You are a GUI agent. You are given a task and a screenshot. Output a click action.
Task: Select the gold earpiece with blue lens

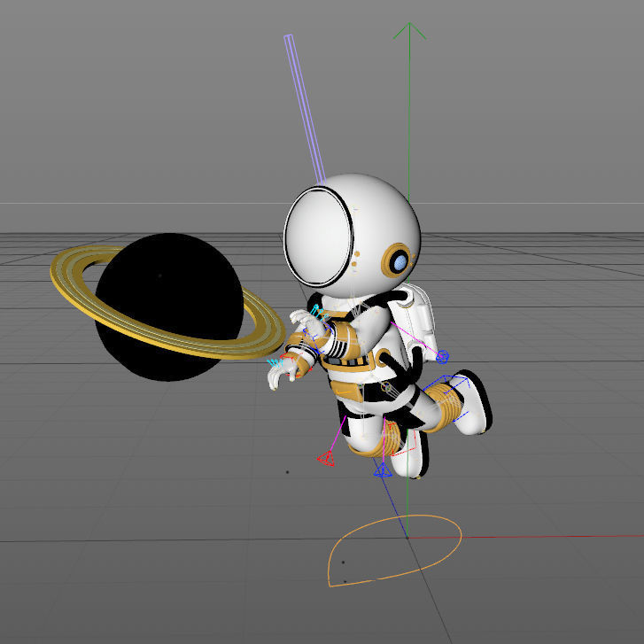[x=398, y=260]
